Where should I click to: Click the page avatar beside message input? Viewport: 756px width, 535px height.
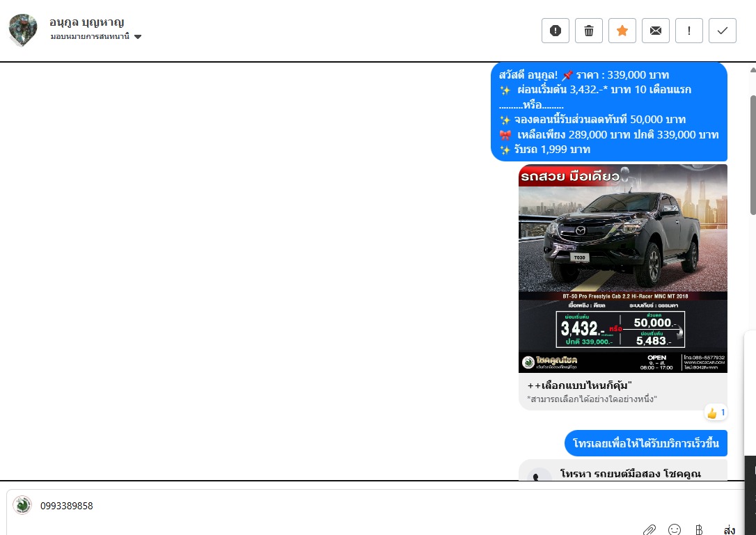[x=22, y=505]
